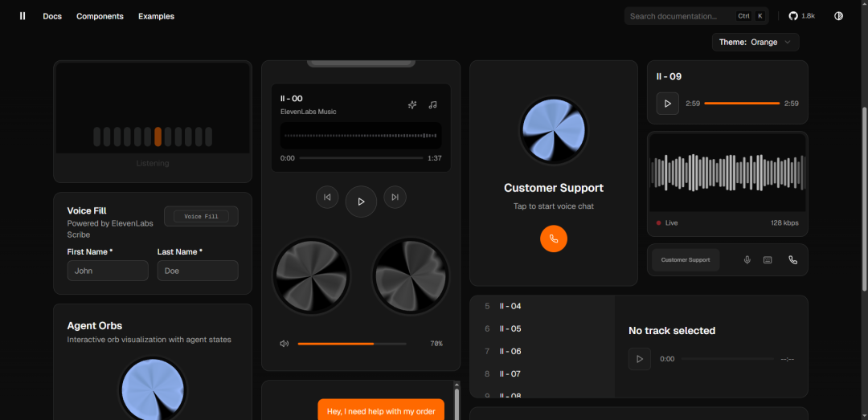Play the II - 09 track

(x=668, y=104)
